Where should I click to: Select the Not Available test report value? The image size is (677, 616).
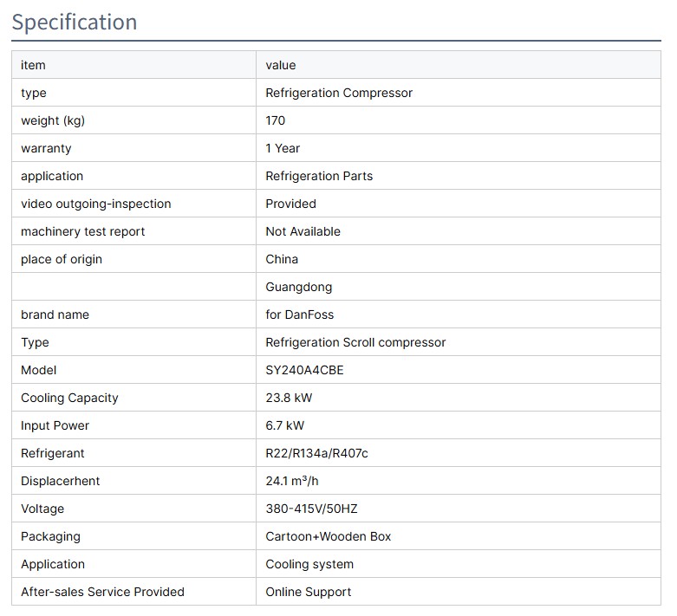(x=303, y=231)
